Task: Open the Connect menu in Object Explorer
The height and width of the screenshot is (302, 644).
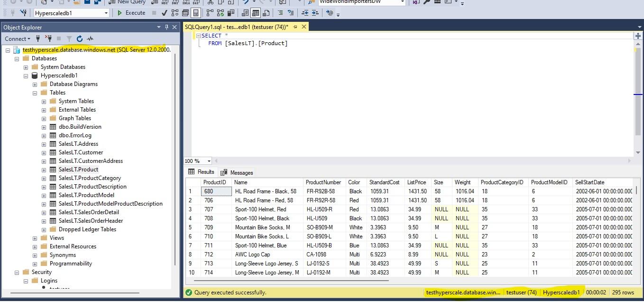Action: pos(17,38)
